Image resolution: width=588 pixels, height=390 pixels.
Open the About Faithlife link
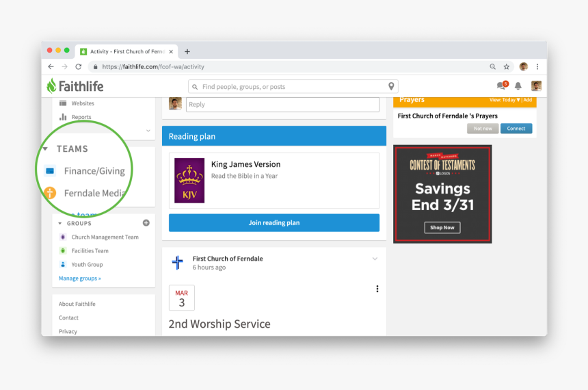pyautogui.click(x=77, y=304)
